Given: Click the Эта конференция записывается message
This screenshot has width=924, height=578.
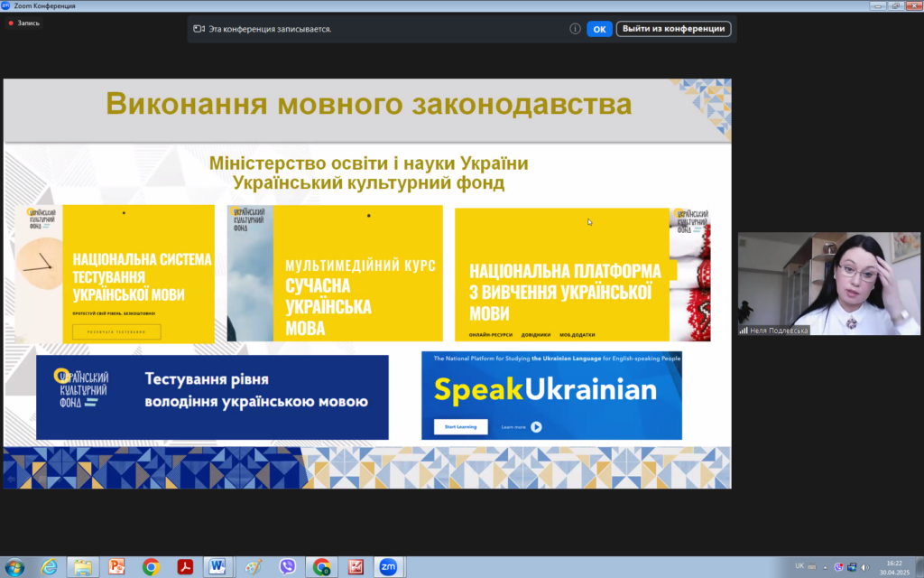Looking at the screenshot, I should tap(270, 29).
